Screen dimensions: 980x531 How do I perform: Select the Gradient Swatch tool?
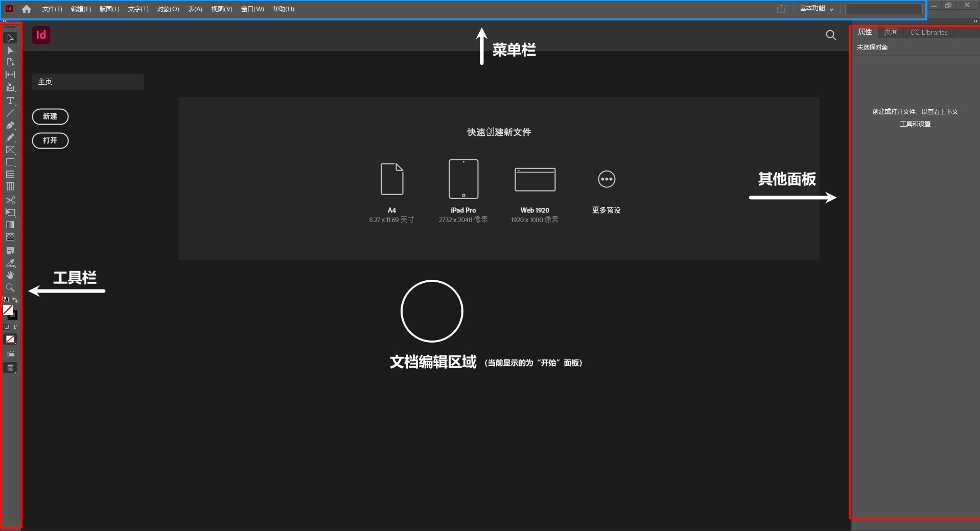(x=10, y=225)
